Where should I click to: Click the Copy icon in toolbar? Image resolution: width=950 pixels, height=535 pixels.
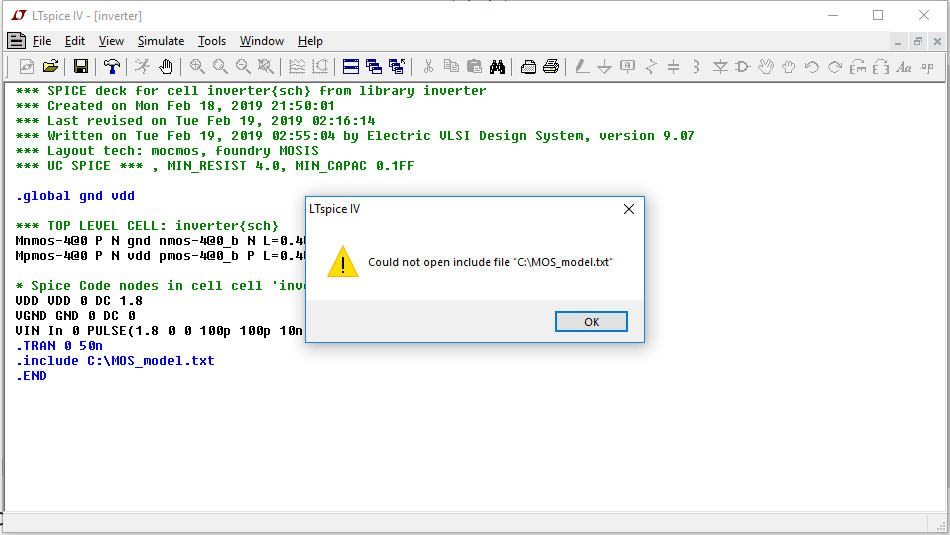click(451, 67)
